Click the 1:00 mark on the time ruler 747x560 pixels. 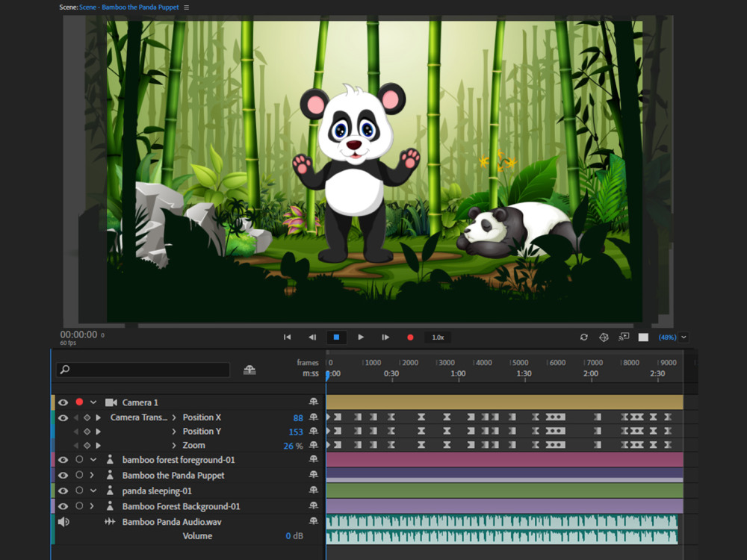click(458, 374)
